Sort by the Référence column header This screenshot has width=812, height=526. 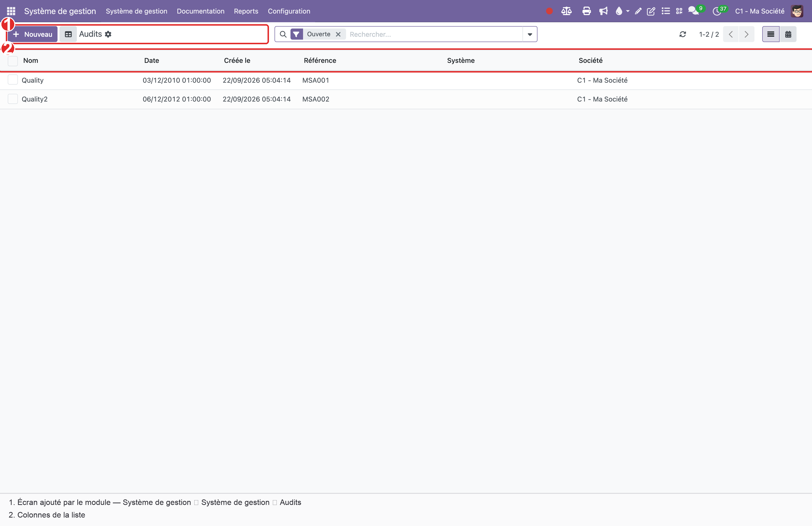320,60
